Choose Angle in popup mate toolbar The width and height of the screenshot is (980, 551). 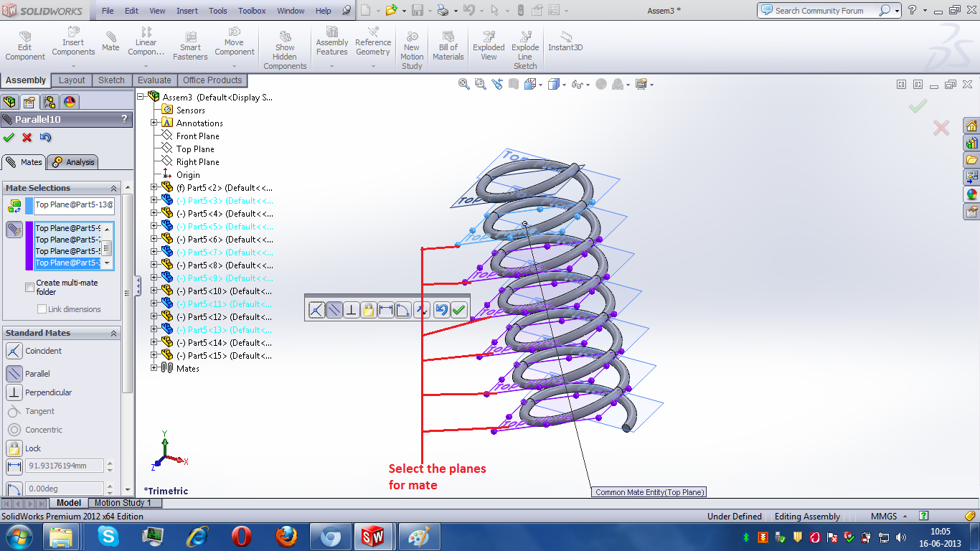[x=404, y=310]
